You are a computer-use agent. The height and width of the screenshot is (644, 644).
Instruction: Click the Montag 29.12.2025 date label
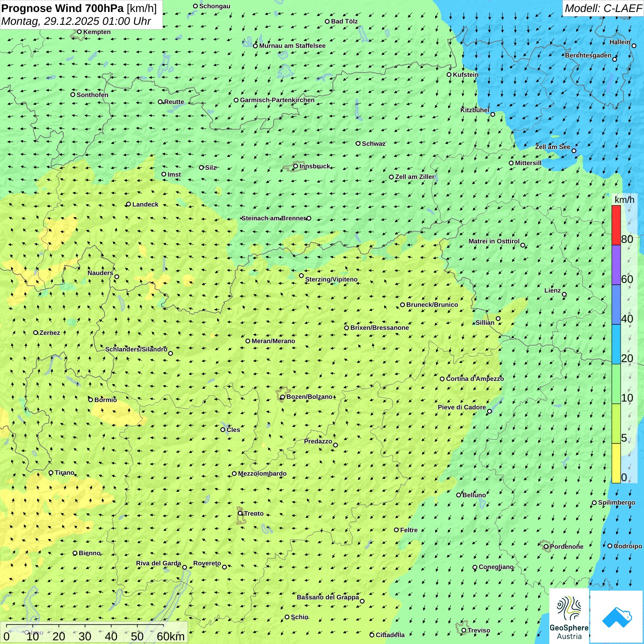point(76,21)
